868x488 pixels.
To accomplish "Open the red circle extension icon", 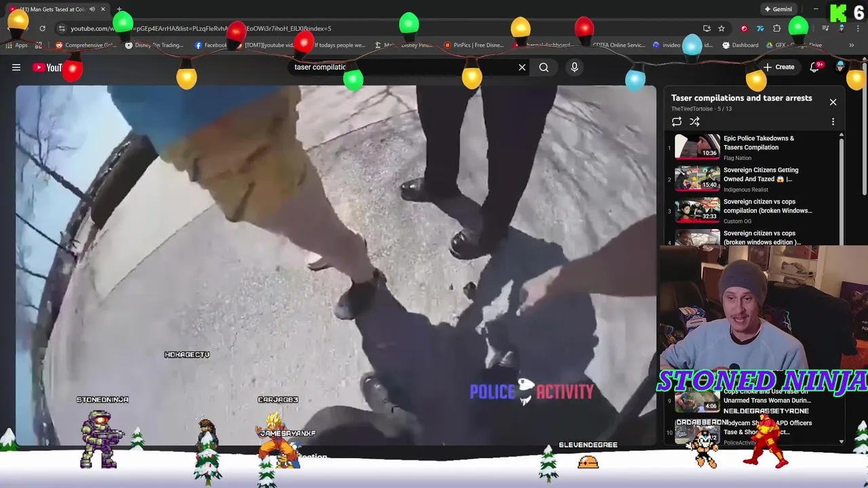I will pyautogui.click(x=744, y=28).
